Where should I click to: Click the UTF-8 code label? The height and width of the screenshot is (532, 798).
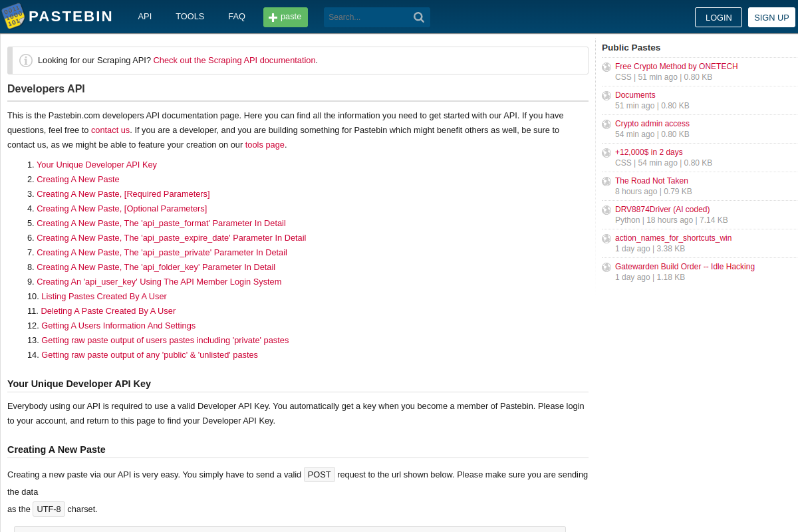coord(49,509)
